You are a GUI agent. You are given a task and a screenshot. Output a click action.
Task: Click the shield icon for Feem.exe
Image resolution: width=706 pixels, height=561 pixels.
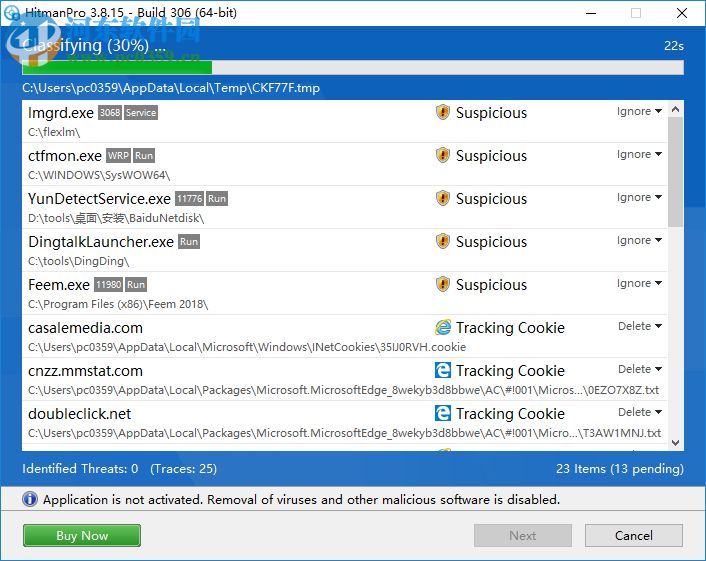pos(443,284)
